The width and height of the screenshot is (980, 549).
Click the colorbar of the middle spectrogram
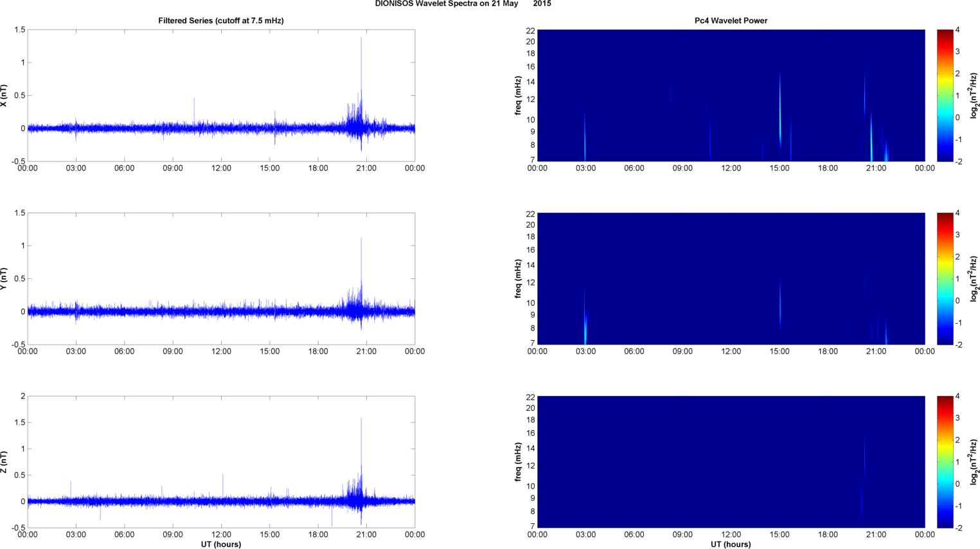point(945,279)
